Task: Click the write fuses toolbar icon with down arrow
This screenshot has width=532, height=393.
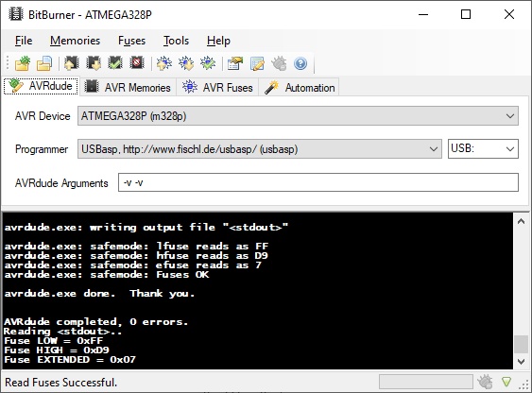Action: (x=186, y=63)
